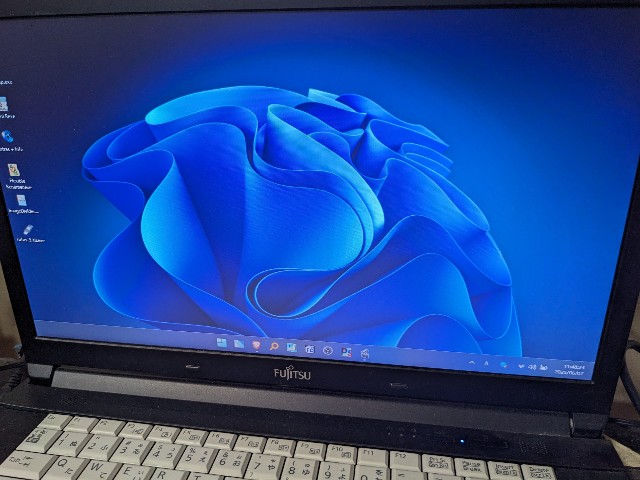This screenshot has height=480, width=640.
Task: Open the battery status tray icon
Action: [543, 368]
